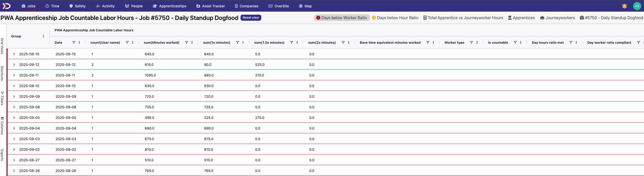The width and height of the screenshot is (644, 176).
Task: Expand the 2025-09-05 group row
Action: coord(14,118)
